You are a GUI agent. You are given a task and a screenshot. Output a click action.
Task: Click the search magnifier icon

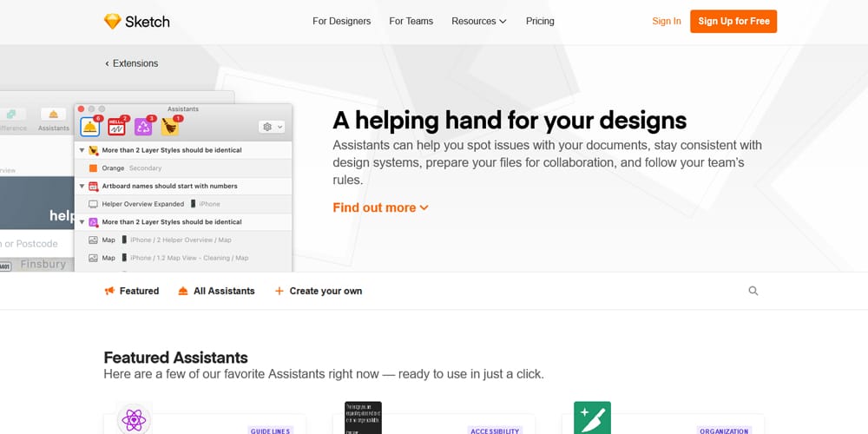(753, 292)
